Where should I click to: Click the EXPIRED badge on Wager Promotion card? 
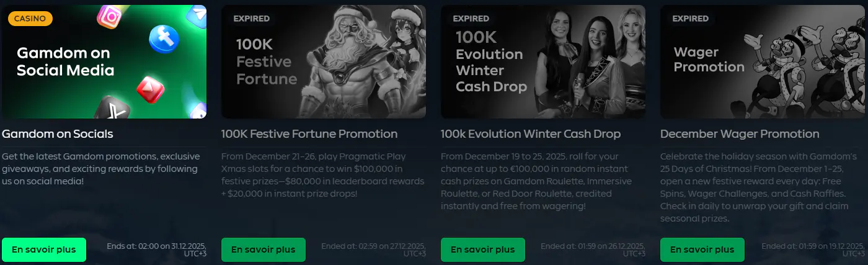click(x=691, y=19)
